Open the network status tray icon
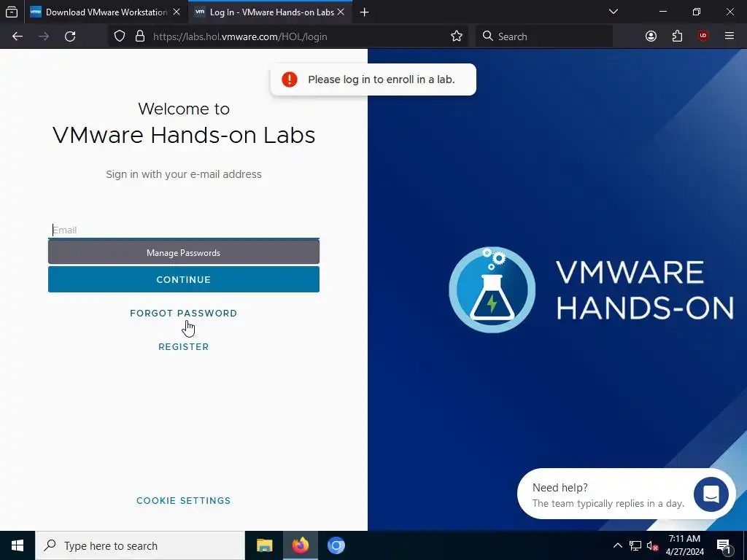Viewport: 747px width, 560px height. click(635, 545)
